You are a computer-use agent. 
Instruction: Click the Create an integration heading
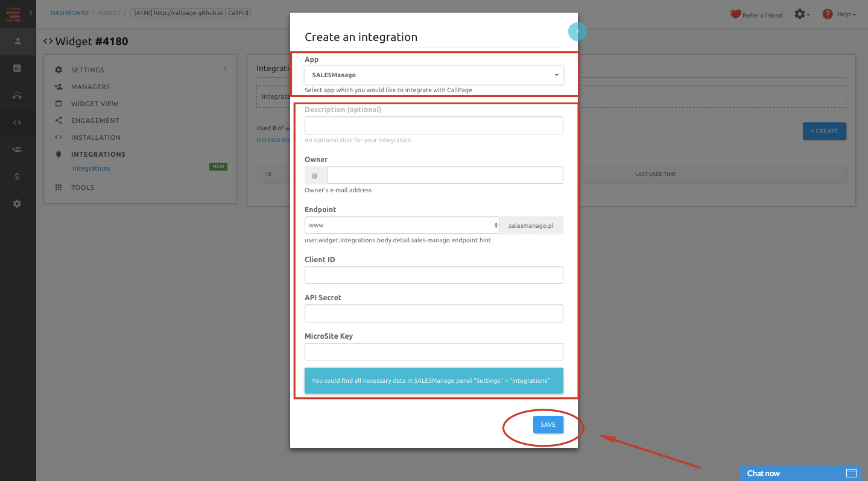pos(361,37)
